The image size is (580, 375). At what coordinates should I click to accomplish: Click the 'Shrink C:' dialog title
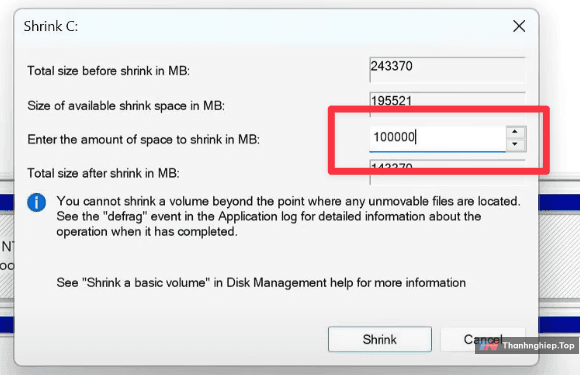pos(51,26)
